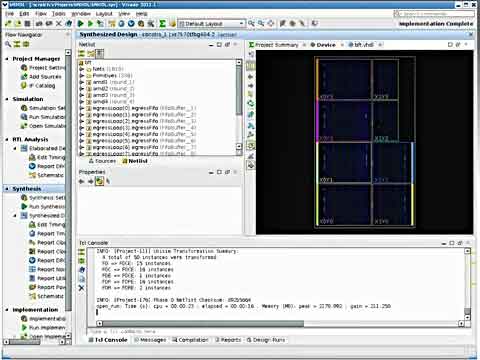Open the Messages tab at bottom

point(150,340)
